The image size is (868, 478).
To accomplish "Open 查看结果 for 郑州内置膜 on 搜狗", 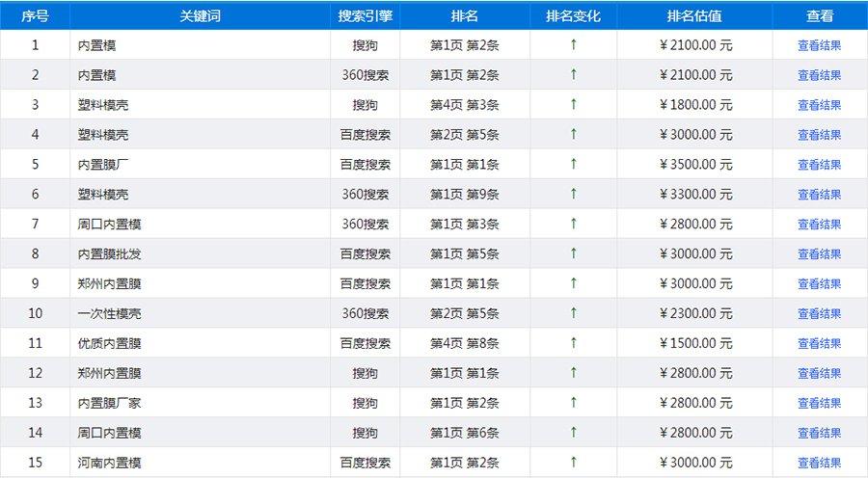I will pos(819,373).
